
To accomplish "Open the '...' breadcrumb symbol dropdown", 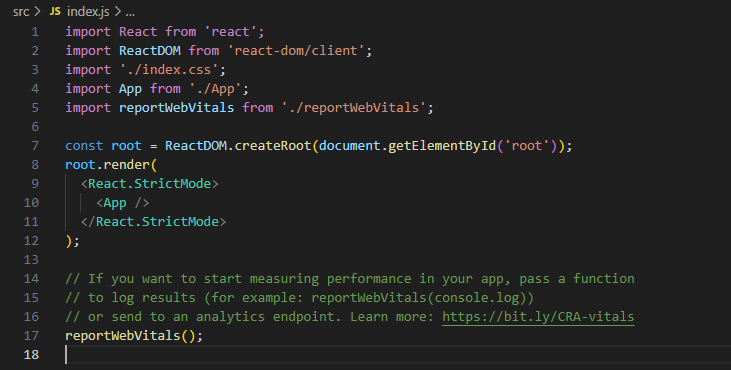I will click(130, 12).
